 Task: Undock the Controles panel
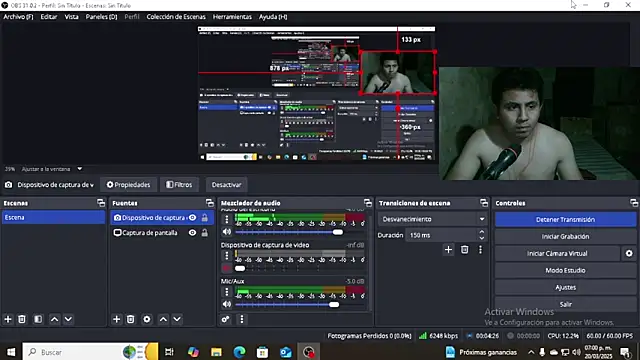pos(634,203)
